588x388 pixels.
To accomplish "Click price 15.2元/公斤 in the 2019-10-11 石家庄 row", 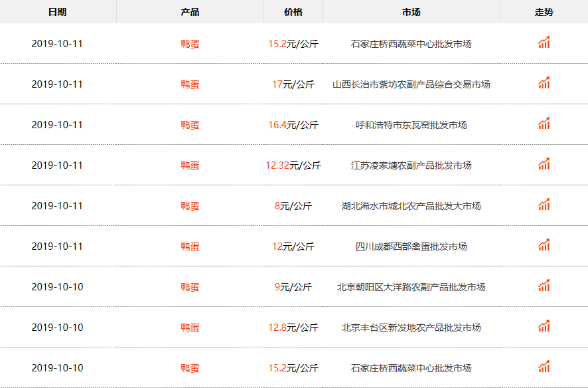I will coord(293,44).
